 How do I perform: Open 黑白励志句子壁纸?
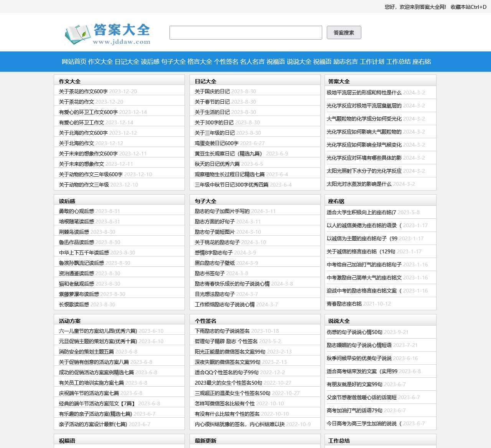(x=214, y=263)
